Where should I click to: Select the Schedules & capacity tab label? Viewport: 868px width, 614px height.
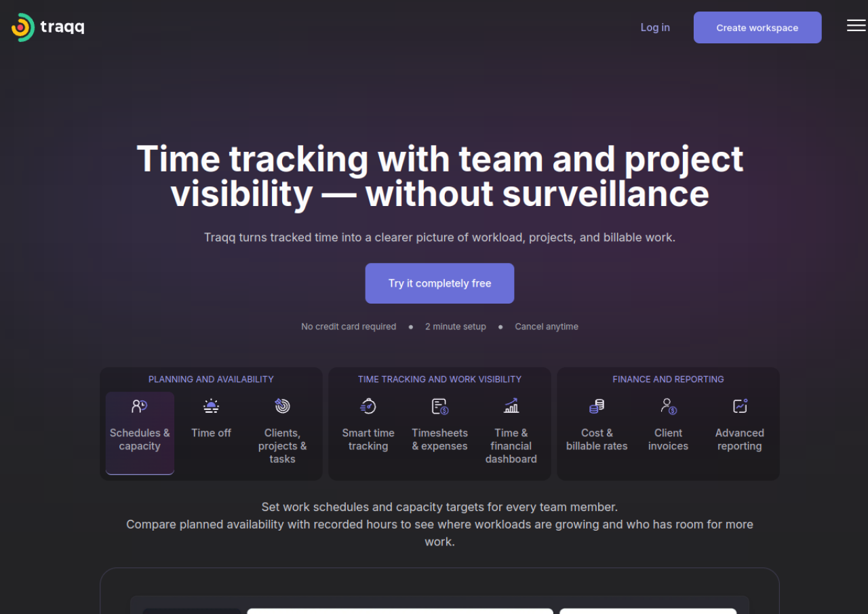[140, 439]
